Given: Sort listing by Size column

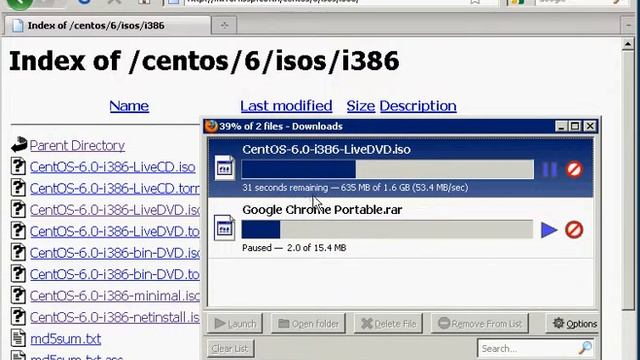Looking at the screenshot, I should pos(361,106).
